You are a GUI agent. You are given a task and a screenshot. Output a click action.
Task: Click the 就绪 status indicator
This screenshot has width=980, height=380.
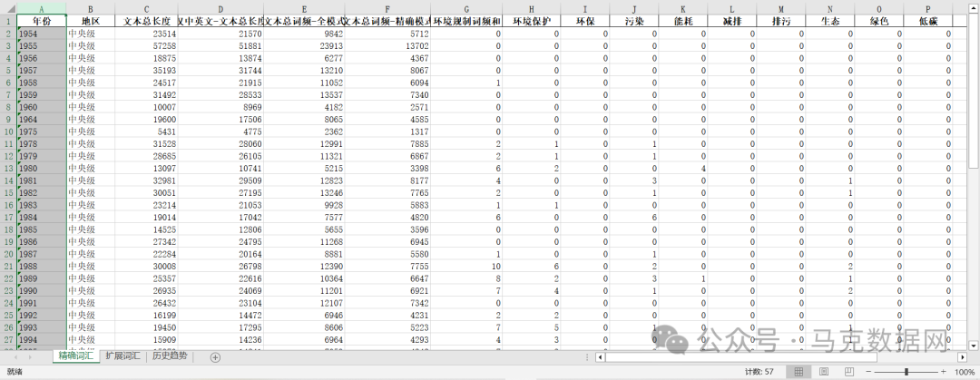pos(15,372)
